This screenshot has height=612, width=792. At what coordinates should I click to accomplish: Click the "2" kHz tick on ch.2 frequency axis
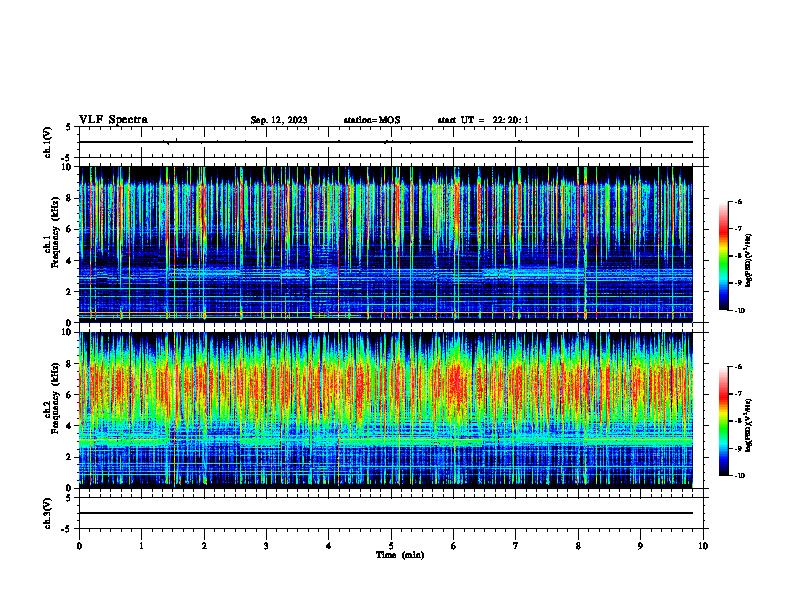pos(69,457)
